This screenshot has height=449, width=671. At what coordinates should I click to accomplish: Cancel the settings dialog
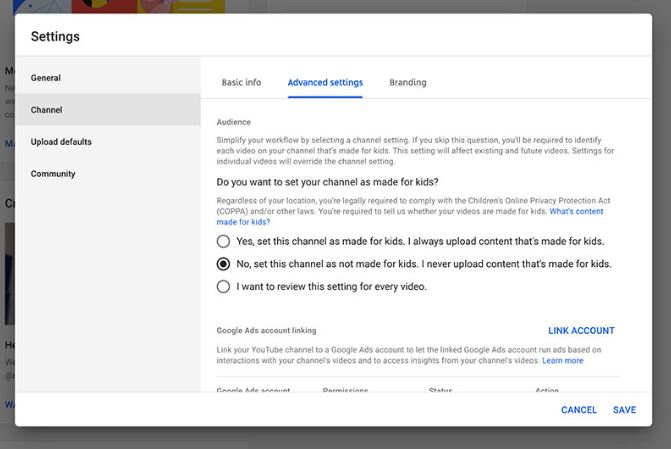click(578, 410)
